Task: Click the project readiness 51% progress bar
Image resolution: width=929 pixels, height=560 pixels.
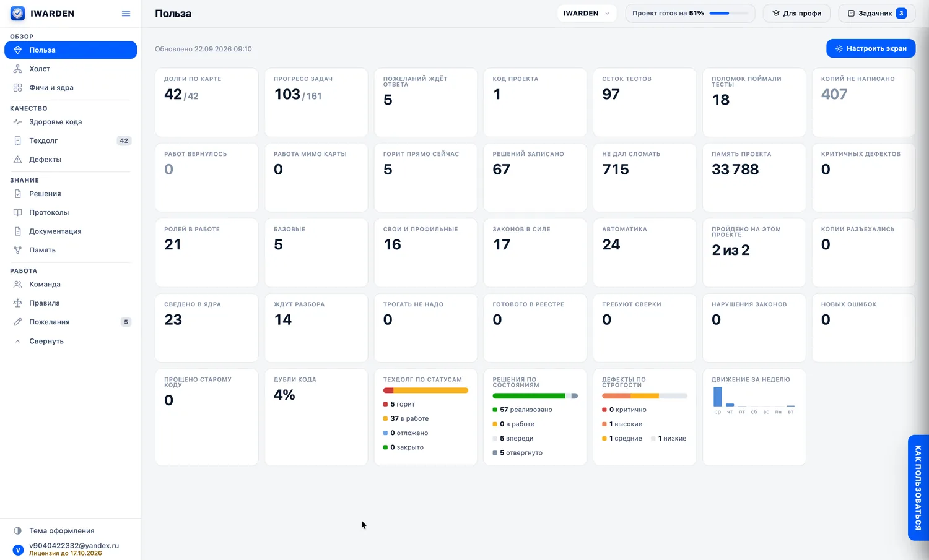Action: coord(729,13)
